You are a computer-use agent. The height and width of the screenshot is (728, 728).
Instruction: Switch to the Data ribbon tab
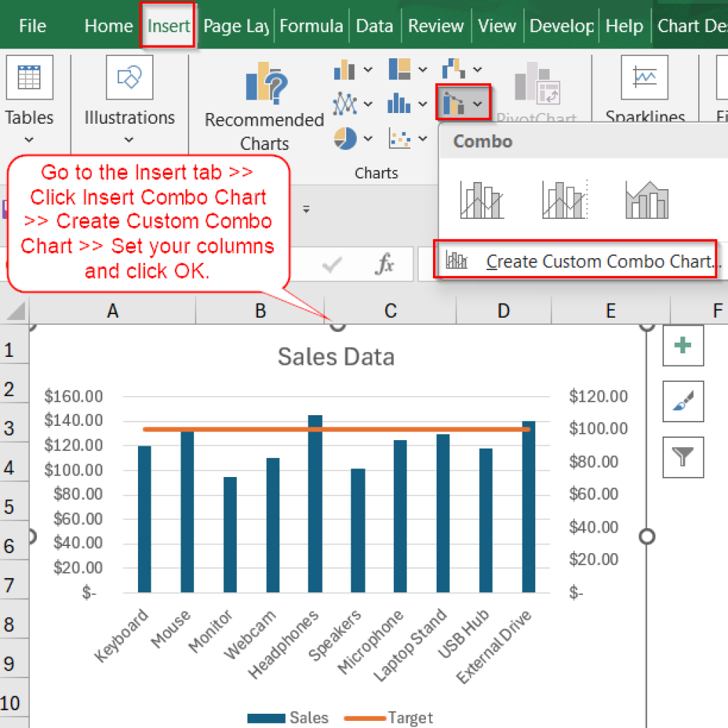pyautogui.click(x=375, y=26)
